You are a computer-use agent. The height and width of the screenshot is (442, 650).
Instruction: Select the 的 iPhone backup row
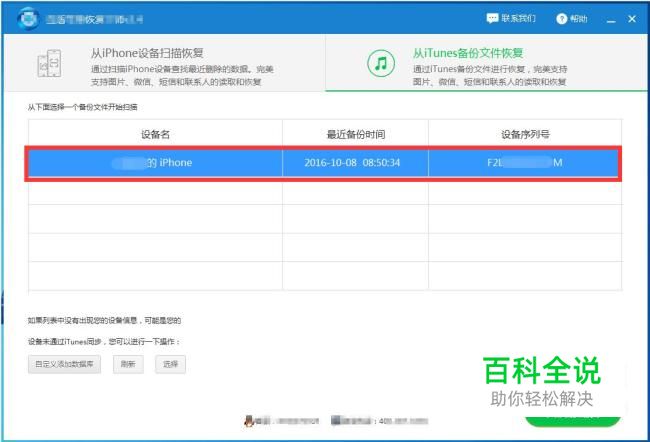(323, 163)
